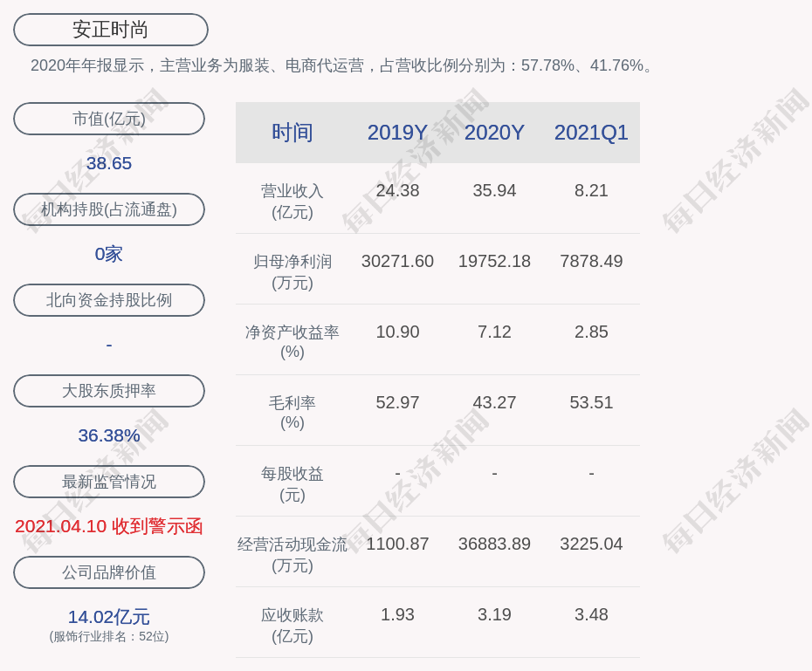Click the 归母净利润(万元) row label
812x671 pixels.
(x=292, y=271)
